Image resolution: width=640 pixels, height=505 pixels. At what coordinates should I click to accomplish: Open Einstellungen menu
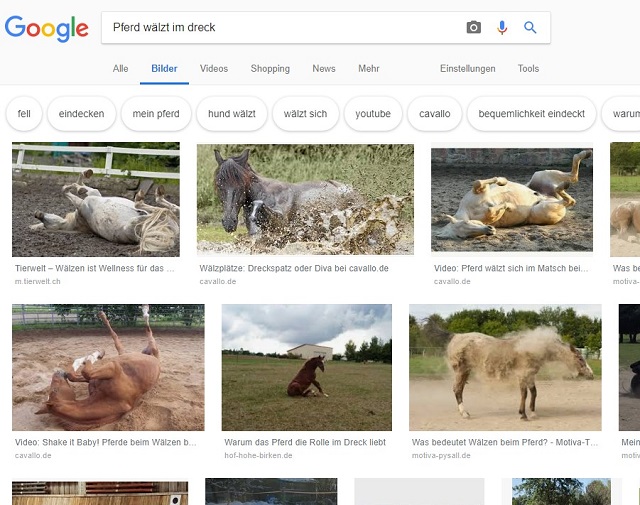(x=468, y=69)
